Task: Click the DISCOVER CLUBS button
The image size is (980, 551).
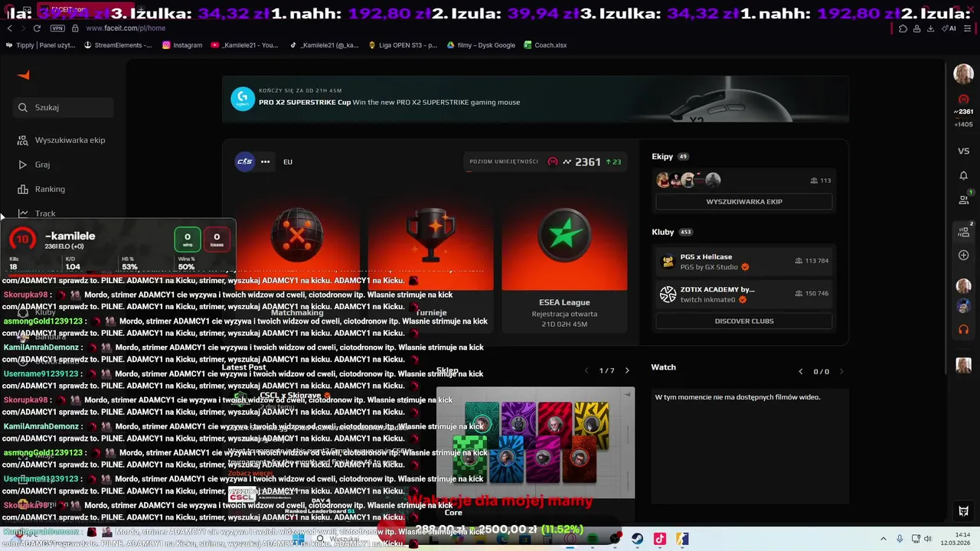Action: click(743, 321)
